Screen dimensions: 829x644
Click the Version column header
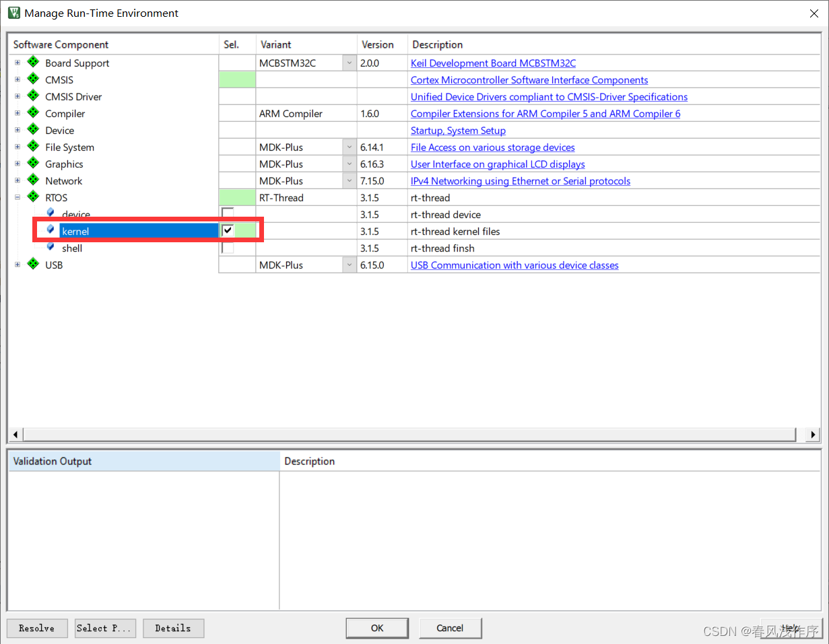point(383,44)
